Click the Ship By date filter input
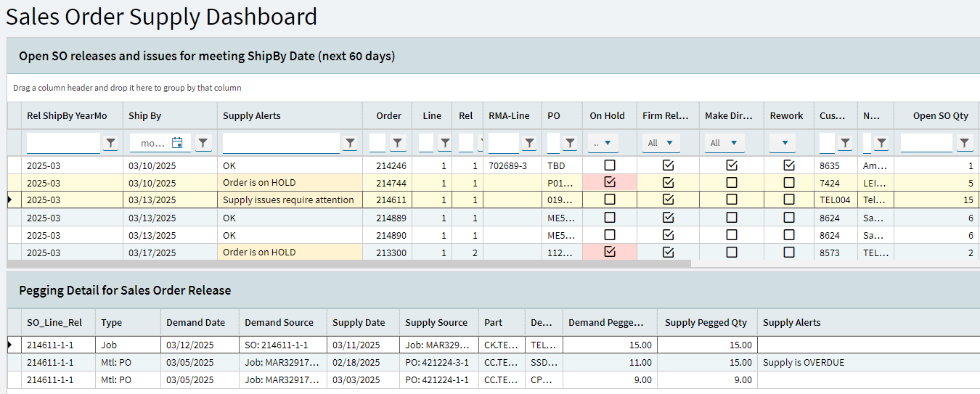The width and height of the screenshot is (980, 394). [x=150, y=143]
